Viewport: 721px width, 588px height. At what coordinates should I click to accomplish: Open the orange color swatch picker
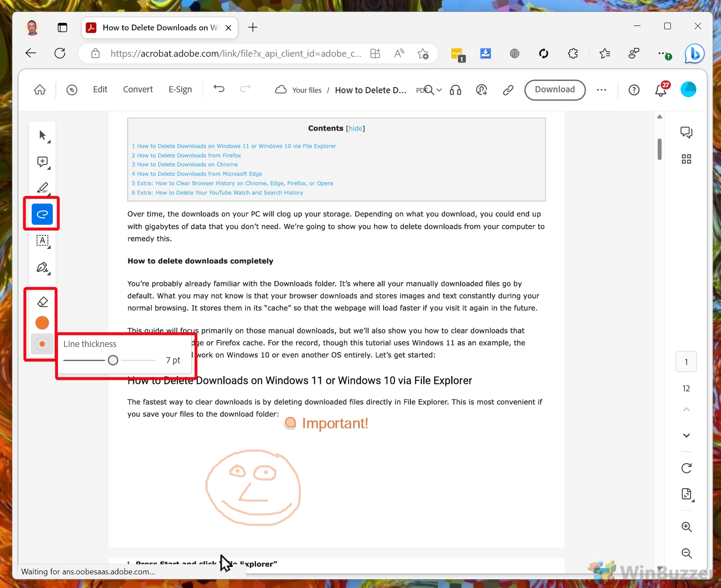[42, 323]
